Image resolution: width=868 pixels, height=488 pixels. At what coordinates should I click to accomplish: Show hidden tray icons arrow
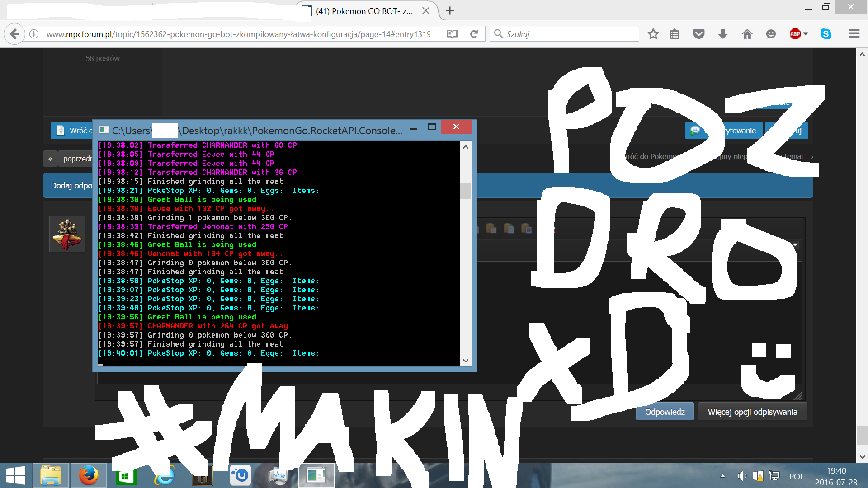click(722, 476)
